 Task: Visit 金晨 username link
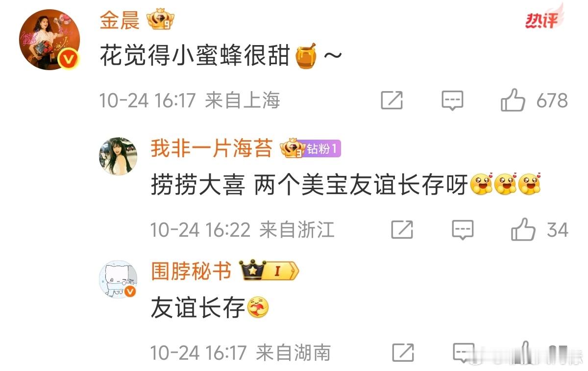tap(120, 21)
